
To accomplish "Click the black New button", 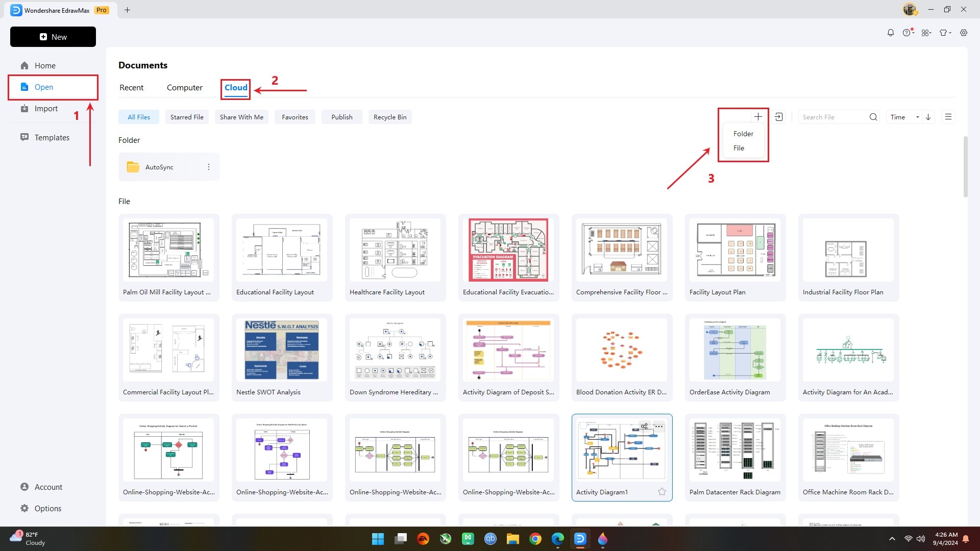I will point(53,37).
